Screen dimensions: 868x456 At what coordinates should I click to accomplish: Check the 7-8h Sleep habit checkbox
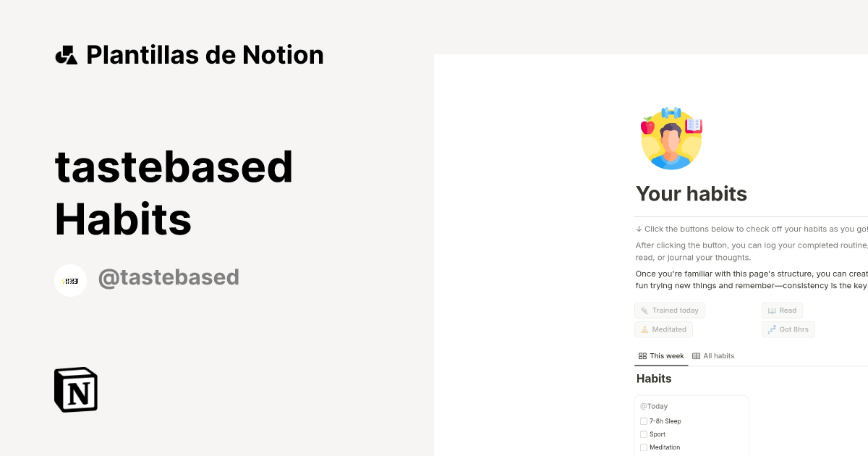644,421
